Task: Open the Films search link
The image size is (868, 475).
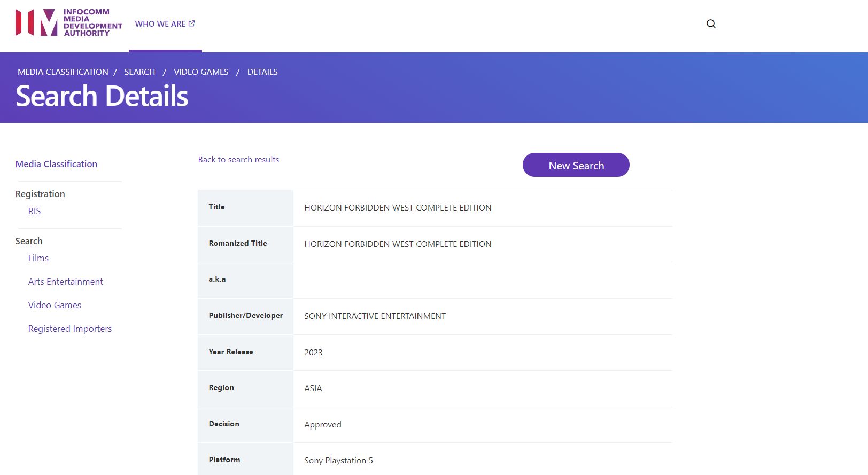Action: [38, 258]
